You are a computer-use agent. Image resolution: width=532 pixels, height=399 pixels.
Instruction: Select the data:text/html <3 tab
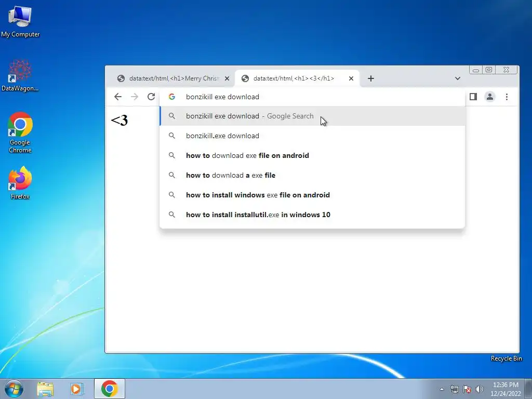pyautogui.click(x=297, y=79)
